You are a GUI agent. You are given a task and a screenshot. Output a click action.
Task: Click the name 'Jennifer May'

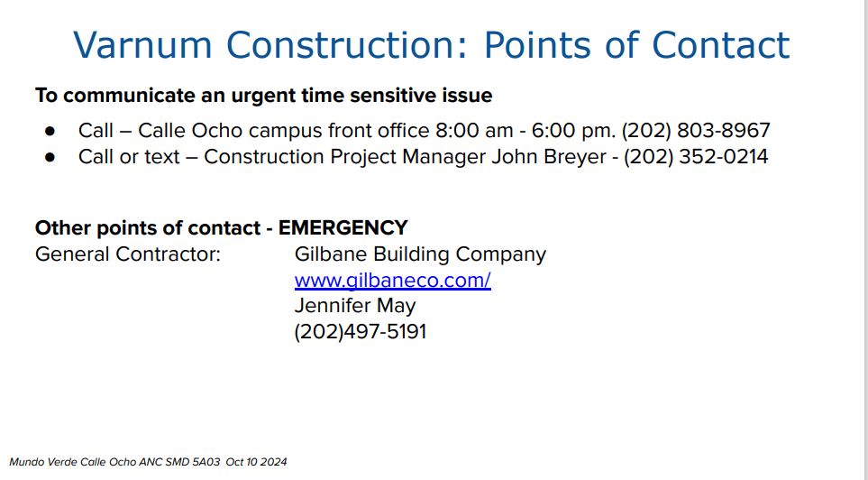point(355,306)
